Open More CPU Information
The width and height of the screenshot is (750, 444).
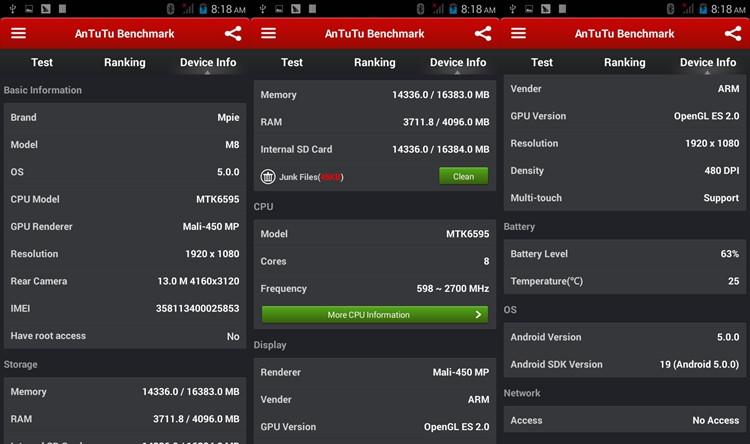(375, 314)
